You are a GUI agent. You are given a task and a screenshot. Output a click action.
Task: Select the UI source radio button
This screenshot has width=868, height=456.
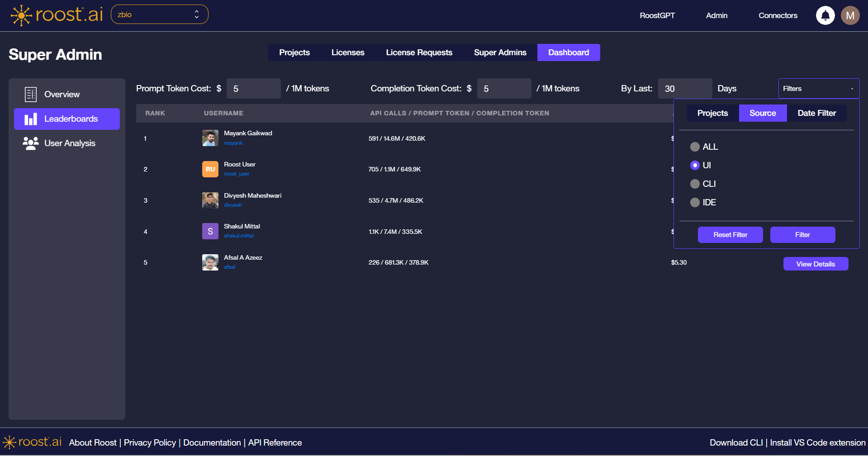(x=695, y=165)
